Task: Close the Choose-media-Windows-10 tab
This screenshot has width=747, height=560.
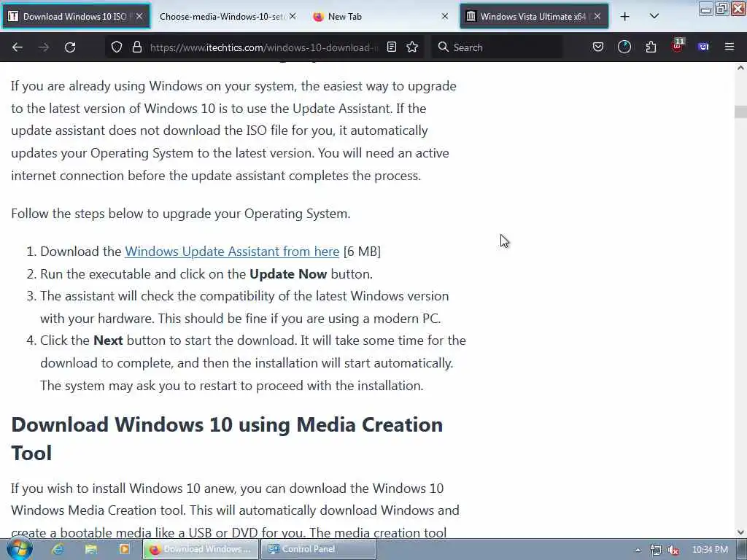Action: point(293,16)
